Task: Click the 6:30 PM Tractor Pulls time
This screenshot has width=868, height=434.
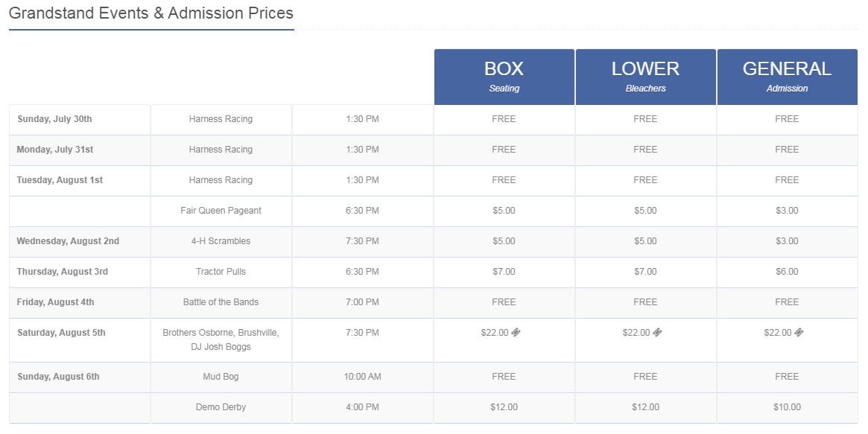Action: point(363,272)
